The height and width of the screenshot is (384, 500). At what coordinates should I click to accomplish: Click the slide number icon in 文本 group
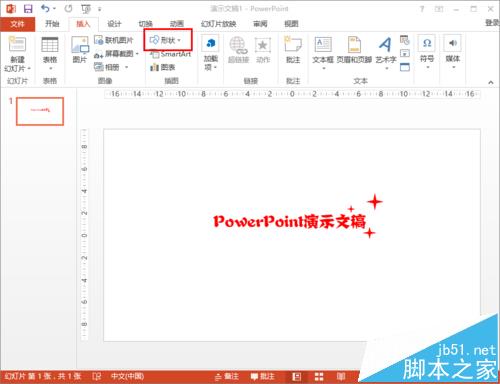(405, 54)
